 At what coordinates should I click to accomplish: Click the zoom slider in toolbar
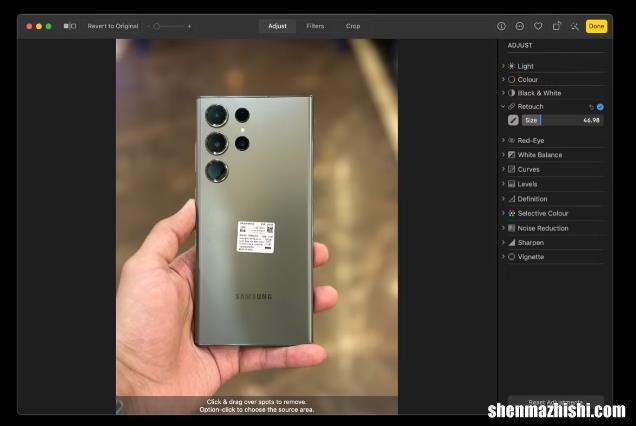[170, 26]
